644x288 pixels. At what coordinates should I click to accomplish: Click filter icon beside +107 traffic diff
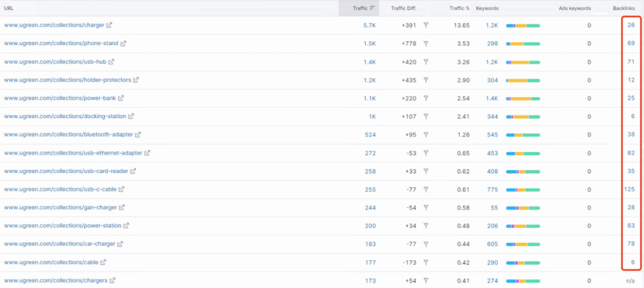(x=426, y=116)
